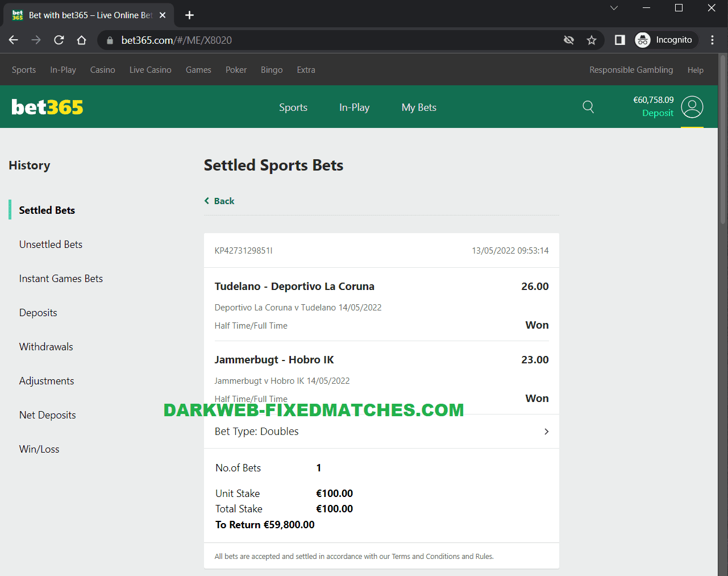The width and height of the screenshot is (728, 576).
Task: Click the Back link
Action: pyautogui.click(x=224, y=201)
